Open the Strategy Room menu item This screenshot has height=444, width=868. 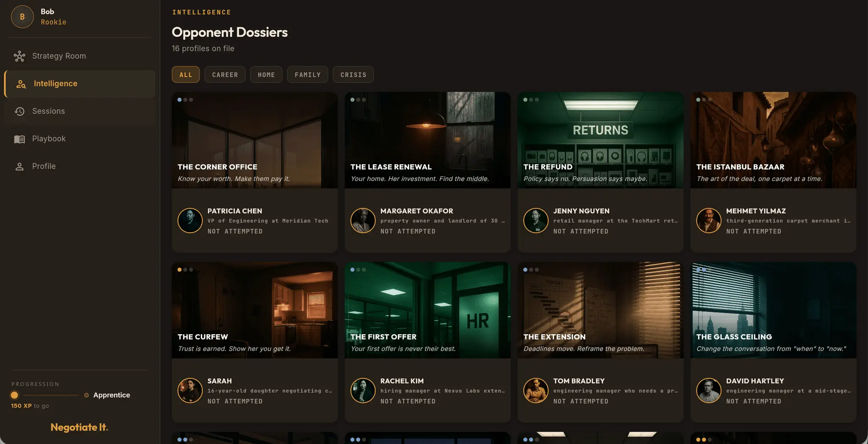point(80,56)
